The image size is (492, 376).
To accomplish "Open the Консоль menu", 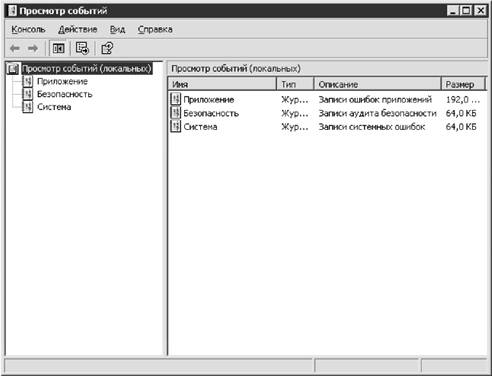I will [x=28, y=29].
